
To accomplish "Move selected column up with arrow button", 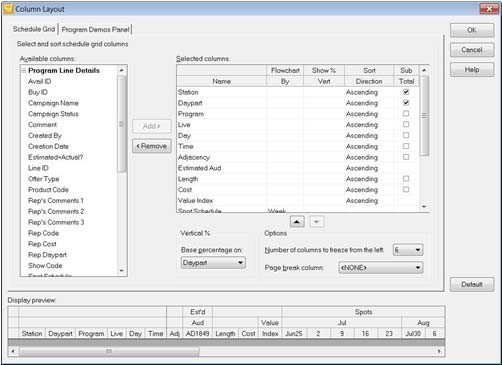I will [297, 222].
